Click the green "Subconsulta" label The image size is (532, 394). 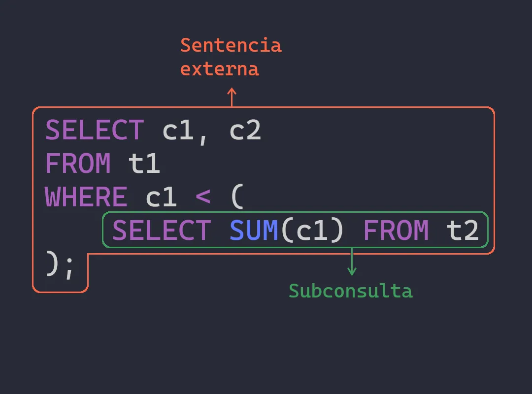point(350,291)
